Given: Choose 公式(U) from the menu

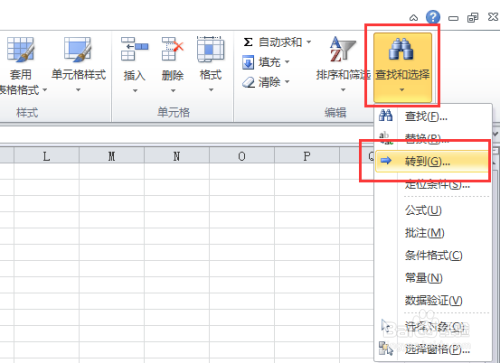Looking at the screenshot, I should click(433, 210).
